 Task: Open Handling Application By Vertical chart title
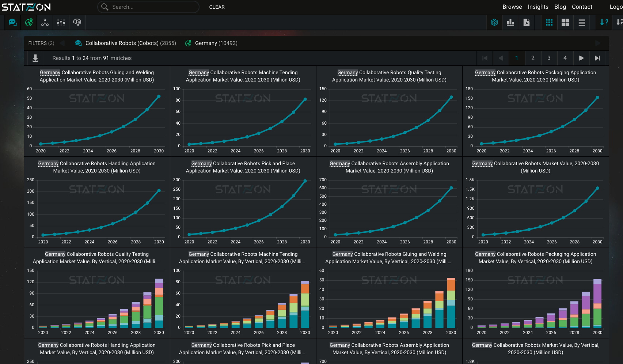pyautogui.click(x=97, y=349)
